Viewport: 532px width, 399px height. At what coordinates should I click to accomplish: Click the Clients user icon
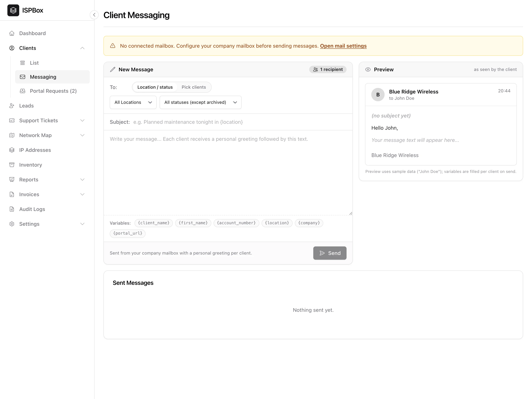tap(12, 48)
